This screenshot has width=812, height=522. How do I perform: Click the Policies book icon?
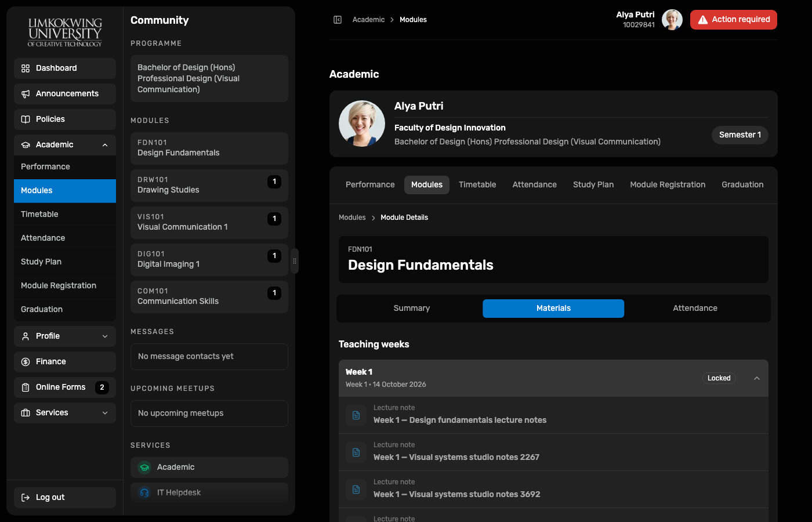[x=26, y=119]
